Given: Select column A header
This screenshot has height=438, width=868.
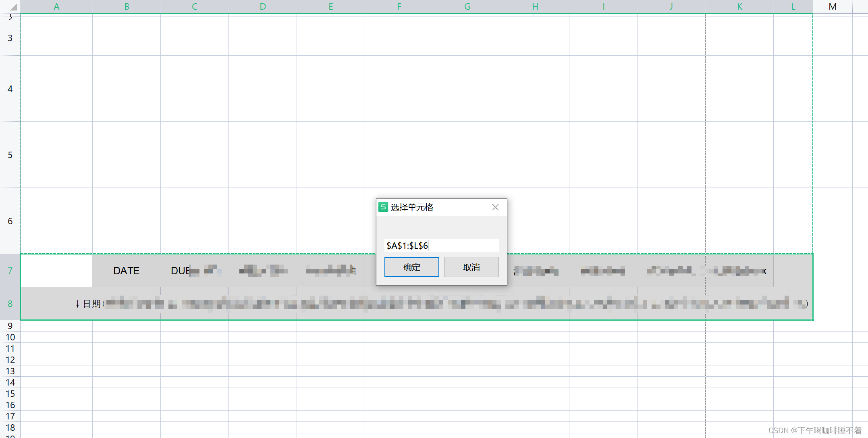Looking at the screenshot, I should click(x=56, y=6).
